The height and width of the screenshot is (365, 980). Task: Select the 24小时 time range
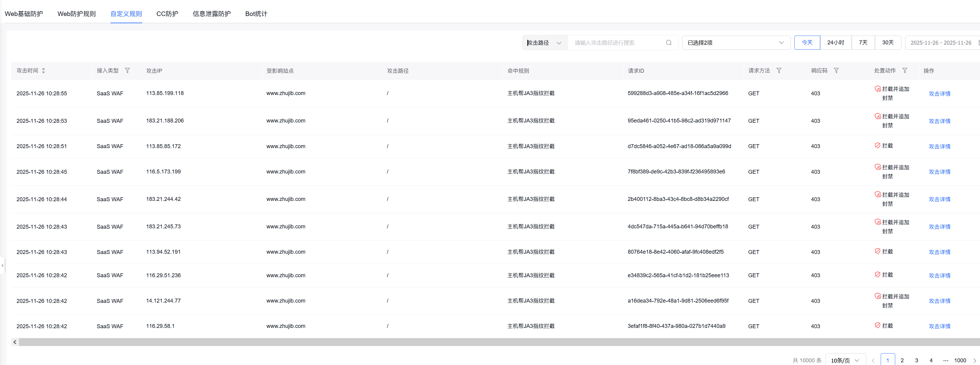point(835,43)
